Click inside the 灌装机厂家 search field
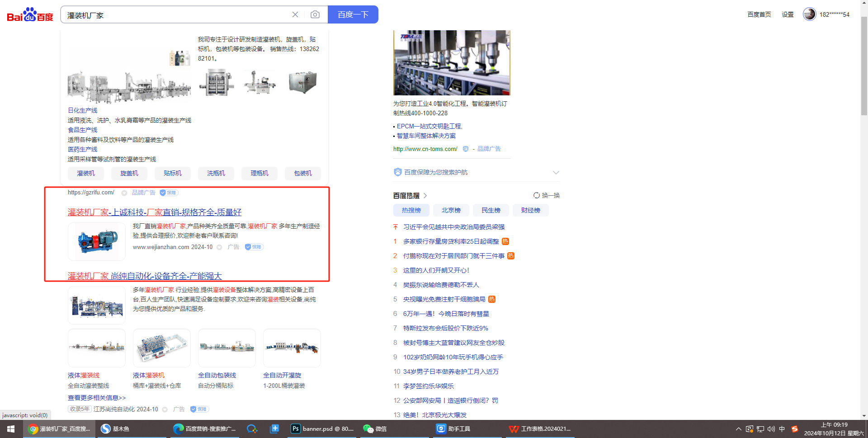The height and width of the screenshot is (438, 868). point(176,15)
